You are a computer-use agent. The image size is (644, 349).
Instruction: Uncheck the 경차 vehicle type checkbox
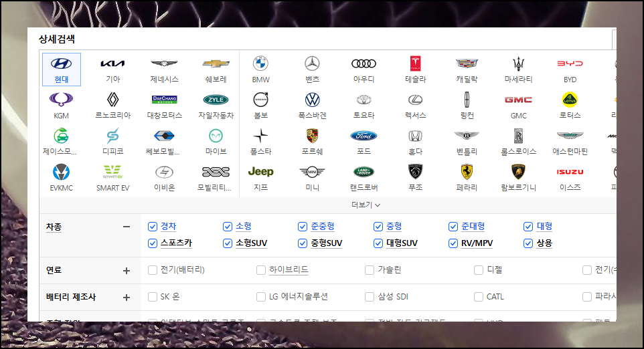[x=153, y=227]
